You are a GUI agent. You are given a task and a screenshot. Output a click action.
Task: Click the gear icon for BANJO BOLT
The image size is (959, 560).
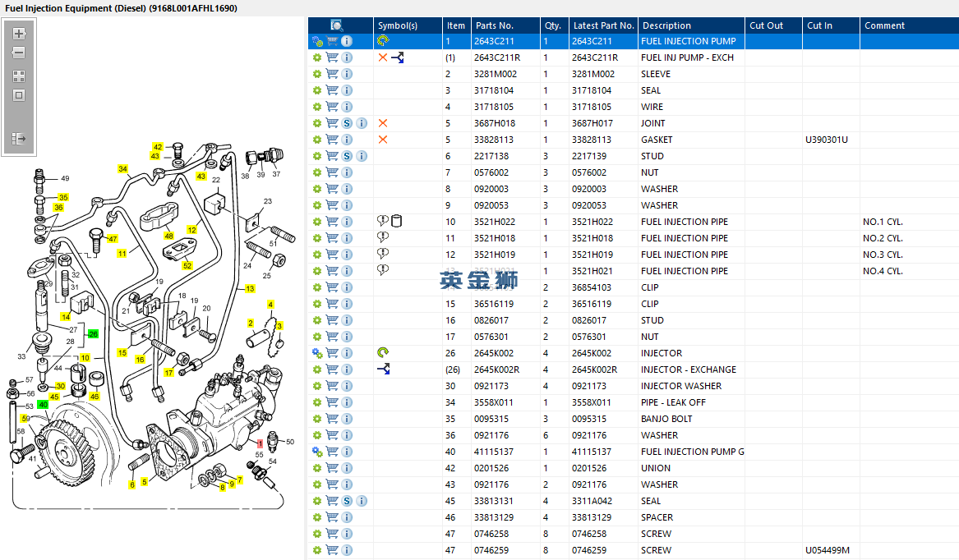pos(317,419)
